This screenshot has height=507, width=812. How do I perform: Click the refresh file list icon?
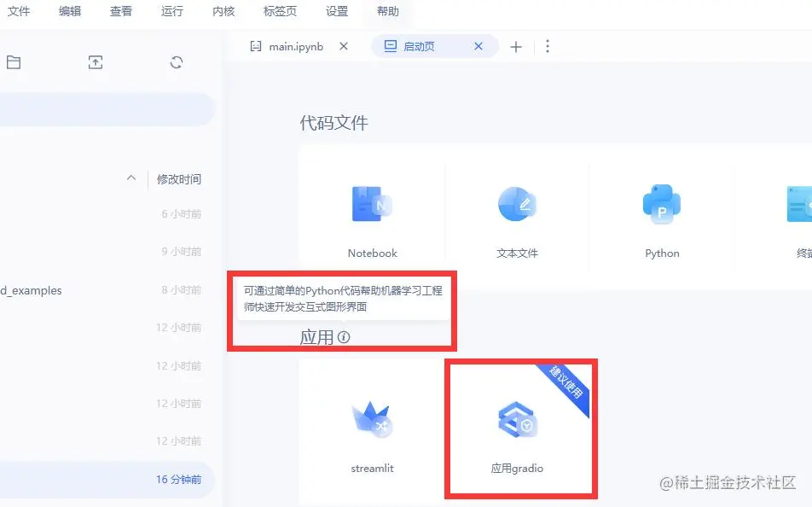pyautogui.click(x=177, y=62)
